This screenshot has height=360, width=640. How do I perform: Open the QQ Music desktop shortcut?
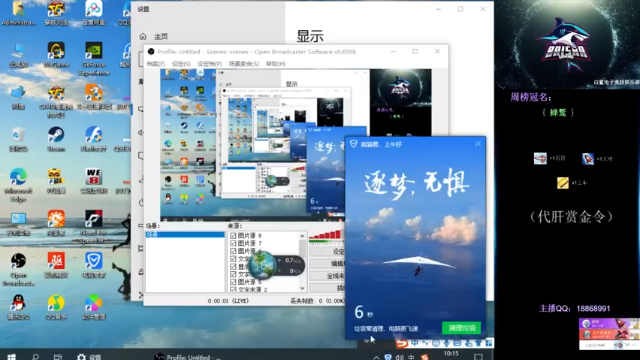tap(56, 307)
